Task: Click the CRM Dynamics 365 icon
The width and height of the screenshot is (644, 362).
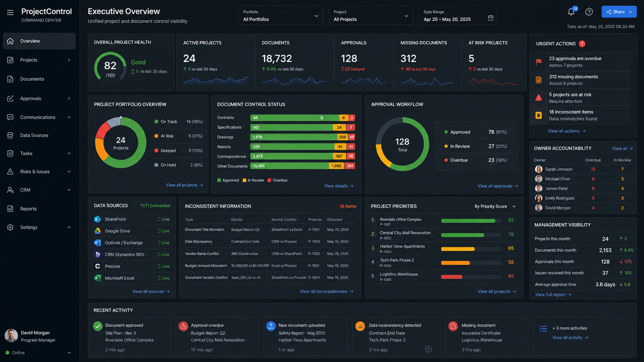Action: click(x=97, y=254)
